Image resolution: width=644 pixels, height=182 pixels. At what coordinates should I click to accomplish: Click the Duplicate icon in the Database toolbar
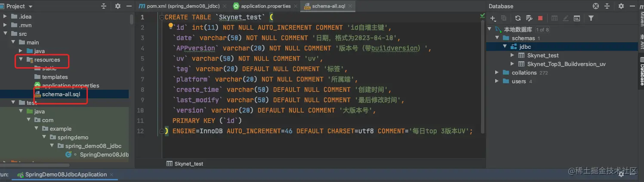point(504,18)
